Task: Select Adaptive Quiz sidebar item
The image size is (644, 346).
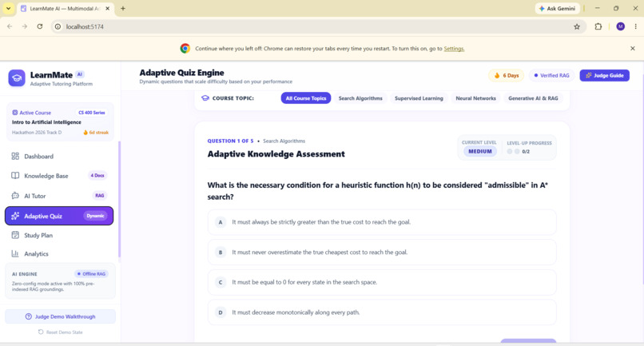Action: click(x=59, y=216)
